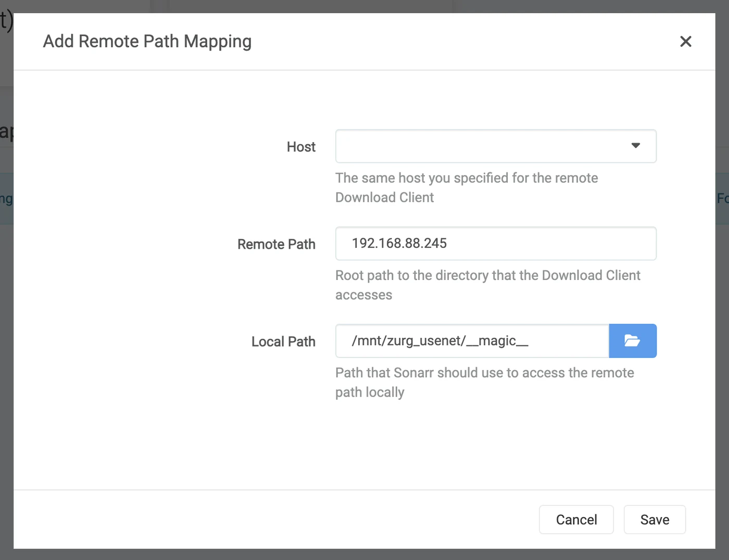Close the Add Remote Path Mapping dialog

(x=686, y=42)
